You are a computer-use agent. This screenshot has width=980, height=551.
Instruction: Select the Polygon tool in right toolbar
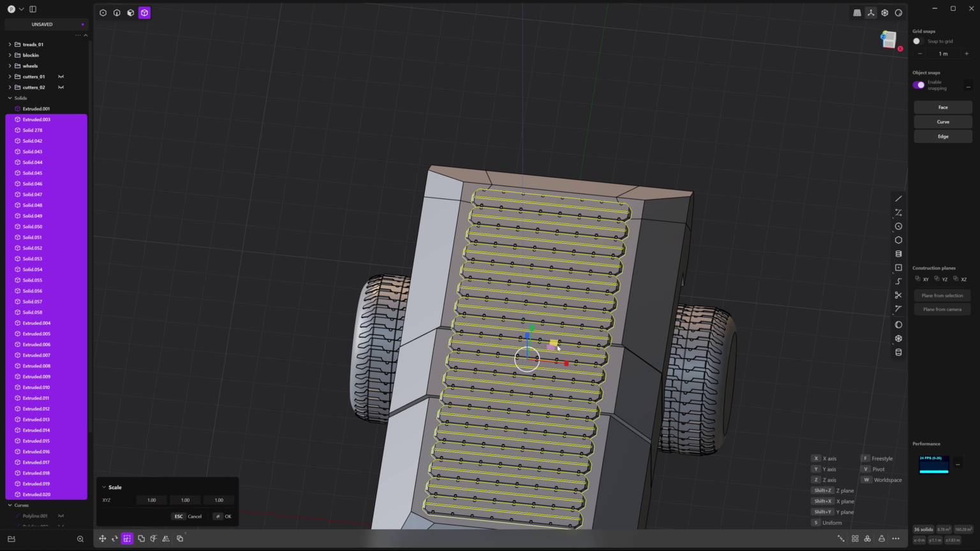[898, 240]
